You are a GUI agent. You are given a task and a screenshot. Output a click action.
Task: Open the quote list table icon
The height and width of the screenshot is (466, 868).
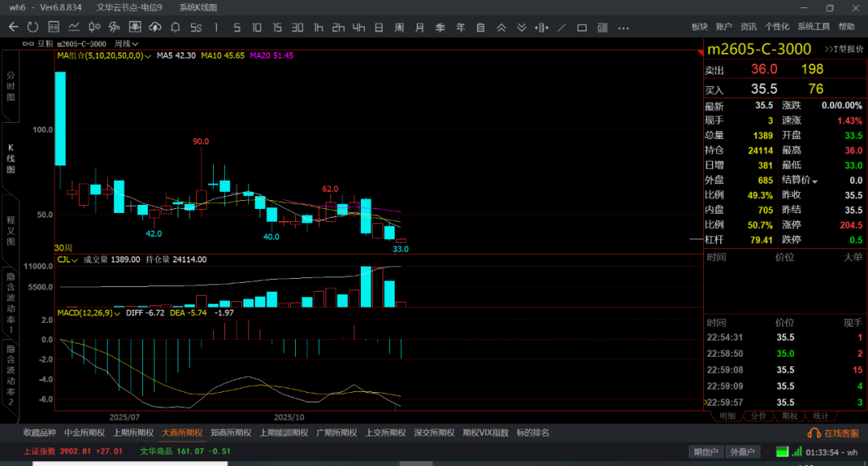click(54, 27)
